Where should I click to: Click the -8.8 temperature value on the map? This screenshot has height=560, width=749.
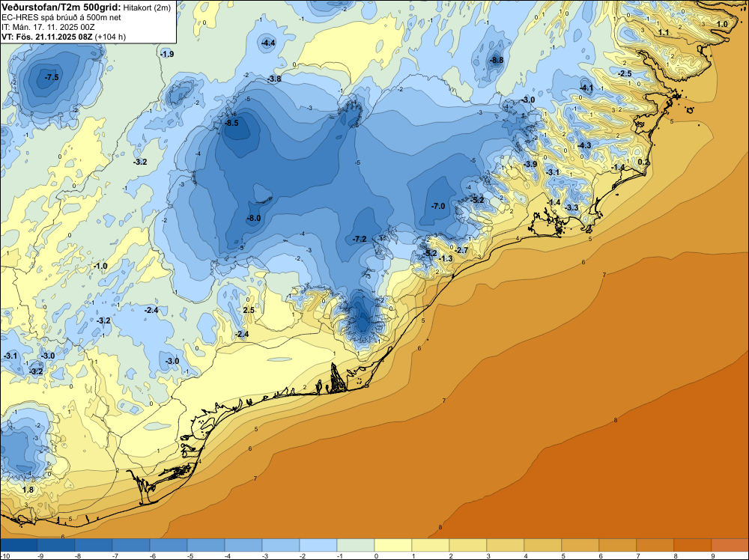click(x=497, y=60)
